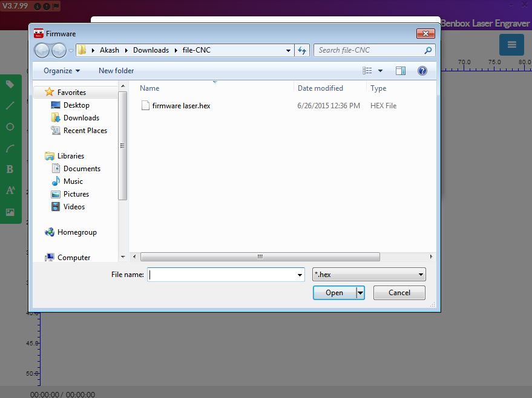This screenshot has height=398, width=532.
Task: Select the tag tool in Benbox sidebar
Action: [x=10, y=85]
